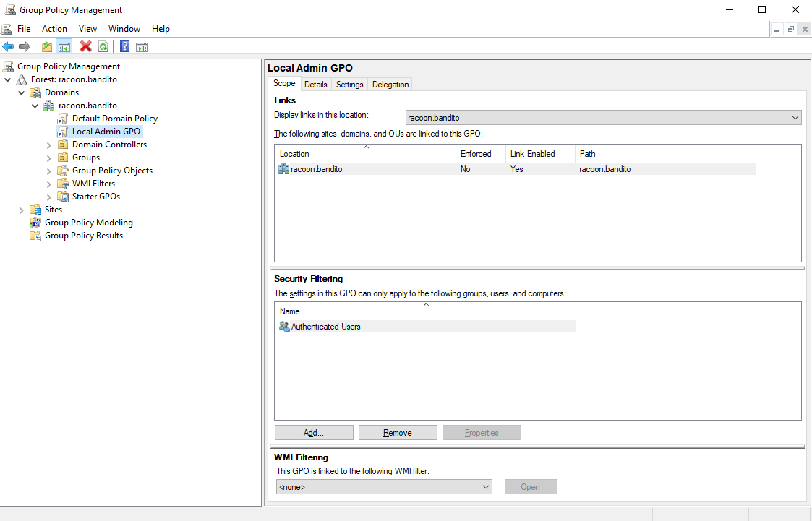This screenshot has width=812, height=521.
Task: Select the Up one level folder icon
Action: point(46,46)
